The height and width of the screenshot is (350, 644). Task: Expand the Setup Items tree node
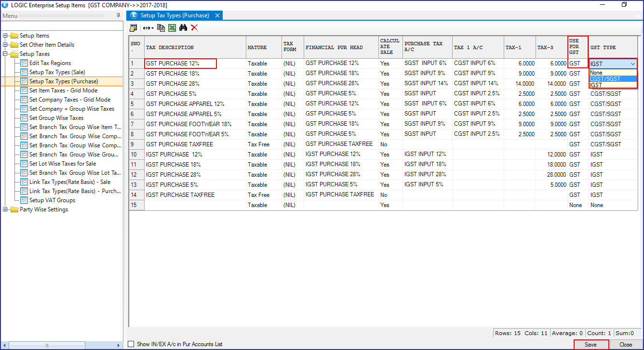(x=5, y=36)
